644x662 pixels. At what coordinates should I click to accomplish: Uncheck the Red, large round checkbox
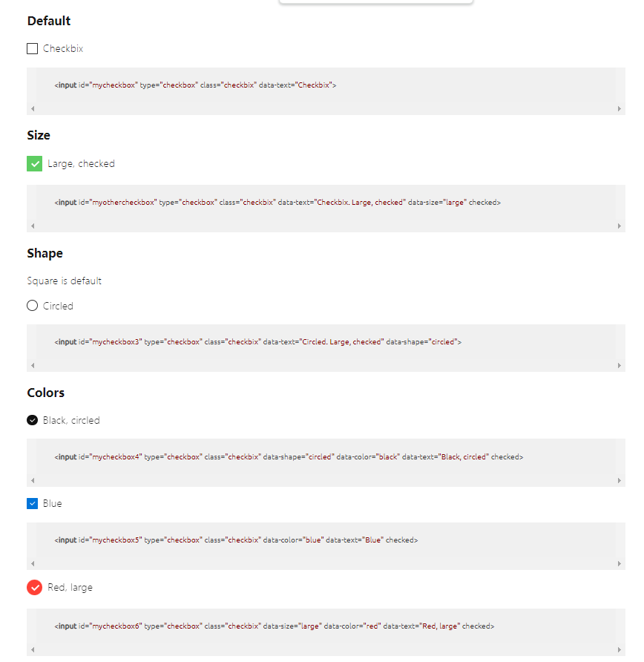click(35, 587)
